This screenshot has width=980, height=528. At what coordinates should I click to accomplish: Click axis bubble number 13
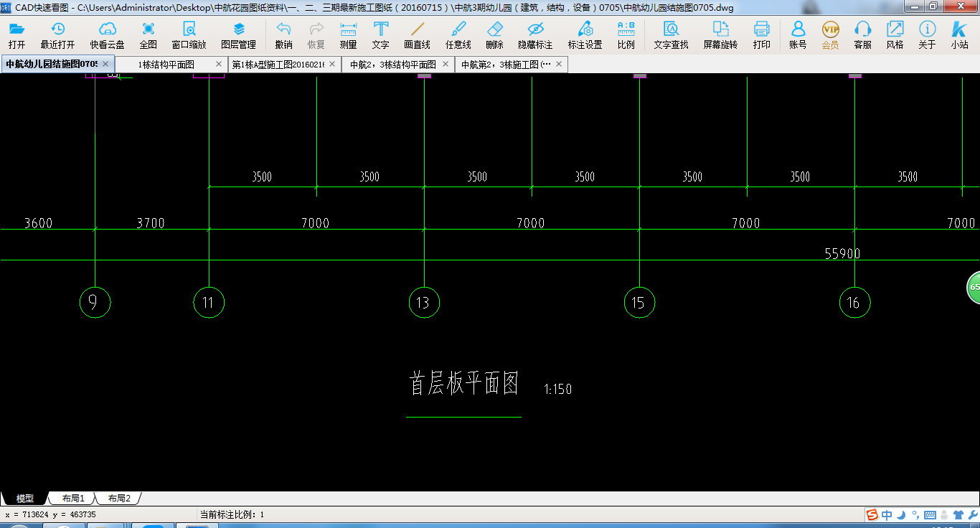click(424, 303)
